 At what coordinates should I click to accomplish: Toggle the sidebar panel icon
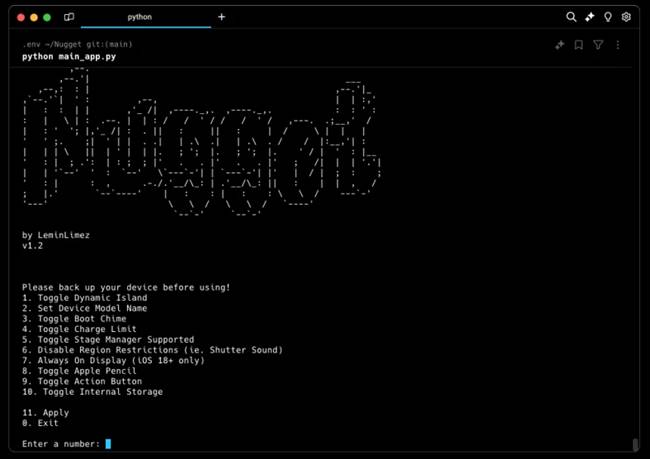[x=69, y=17]
